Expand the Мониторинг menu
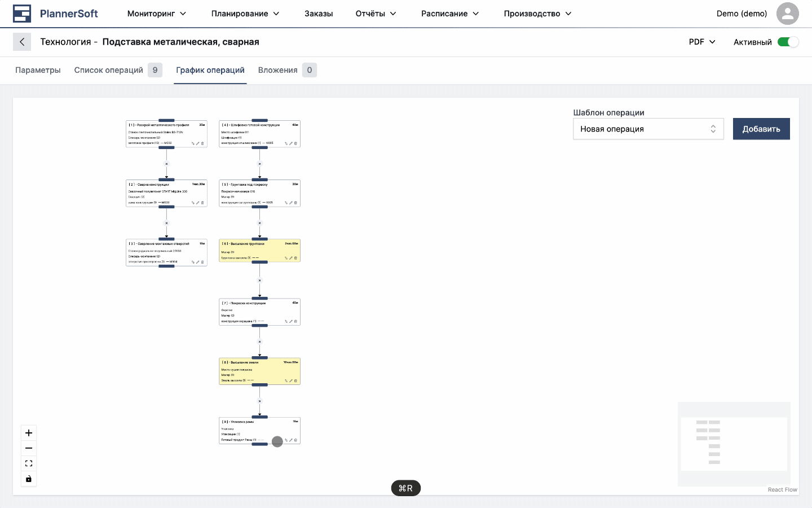The image size is (812, 508). click(156, 14)
